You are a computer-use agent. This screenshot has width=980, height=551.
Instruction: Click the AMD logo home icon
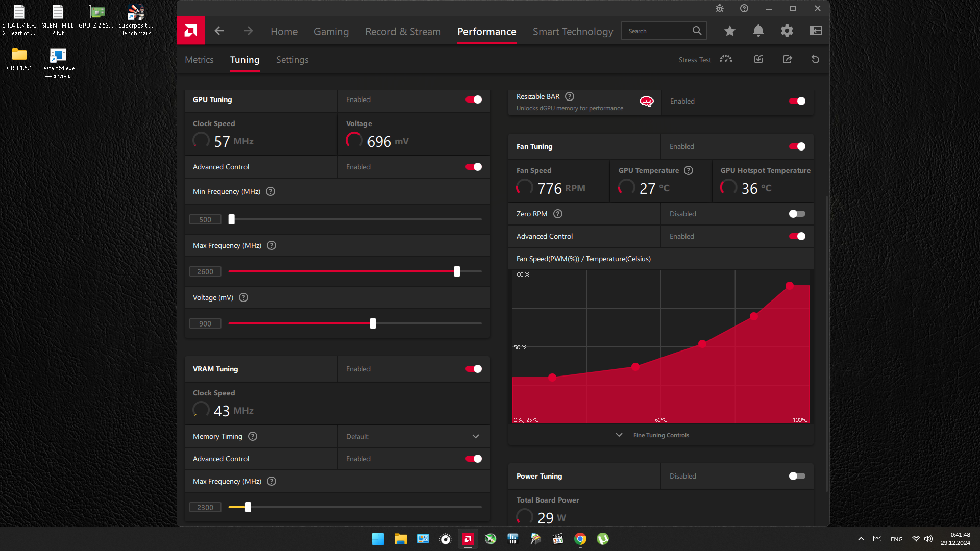click(x=191, y=31)
